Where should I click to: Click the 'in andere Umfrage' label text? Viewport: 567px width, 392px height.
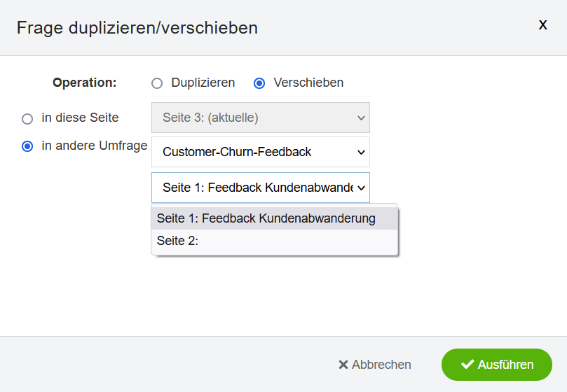pyautogui.click(x=95, y=146)
